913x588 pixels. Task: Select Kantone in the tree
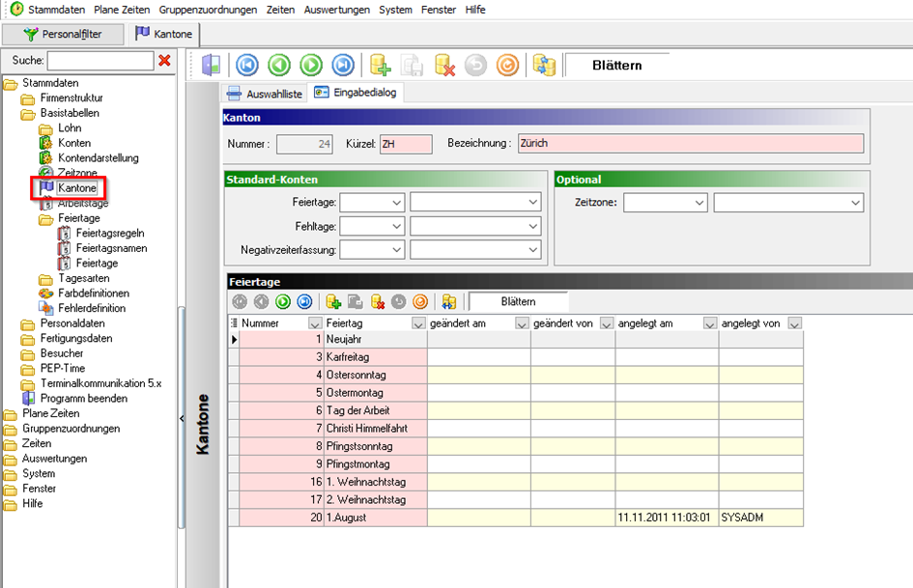point(77,188)
